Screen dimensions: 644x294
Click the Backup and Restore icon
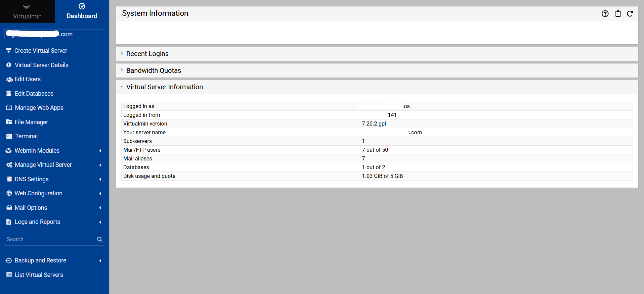coord(9,260)
